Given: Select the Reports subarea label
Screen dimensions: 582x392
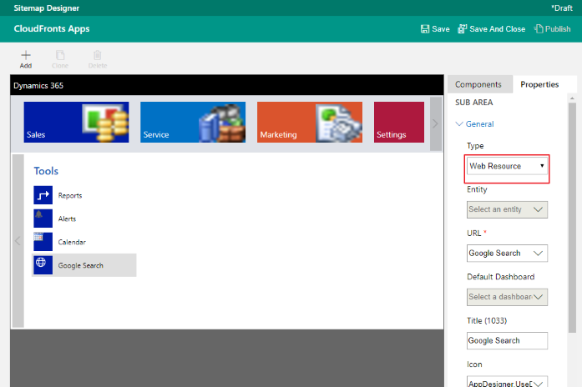Looking at the screenshot, I should (70, 195).
